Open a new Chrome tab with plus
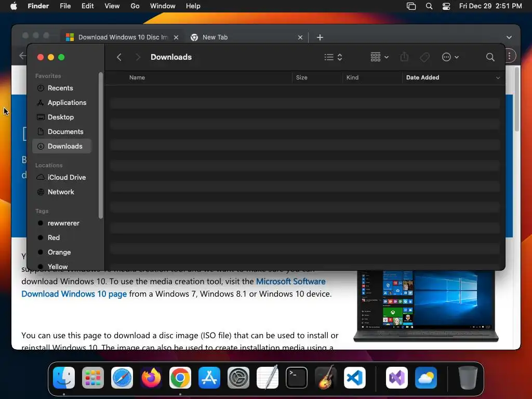Image resolution: width=532 pixels, height=399 pixels. click(320, 37)
